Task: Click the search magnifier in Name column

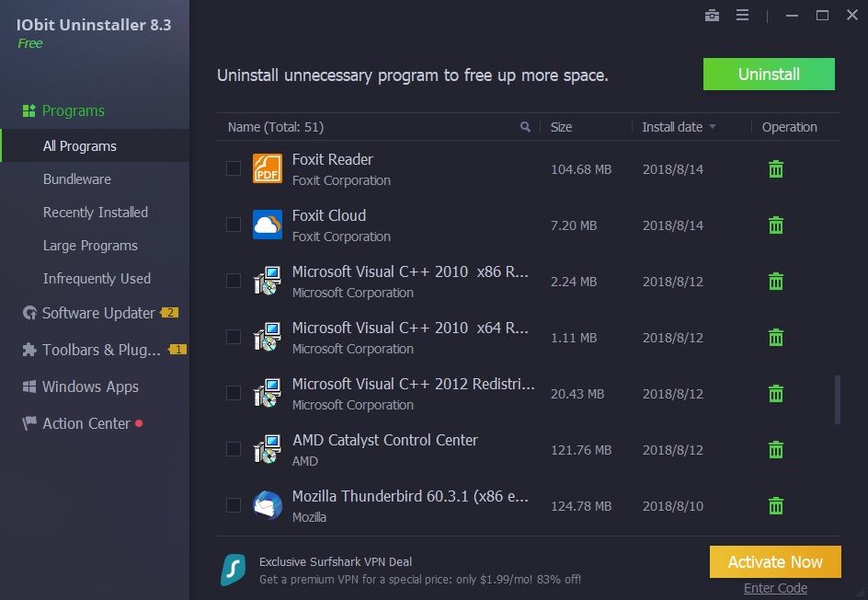Action: click(525, 127)
